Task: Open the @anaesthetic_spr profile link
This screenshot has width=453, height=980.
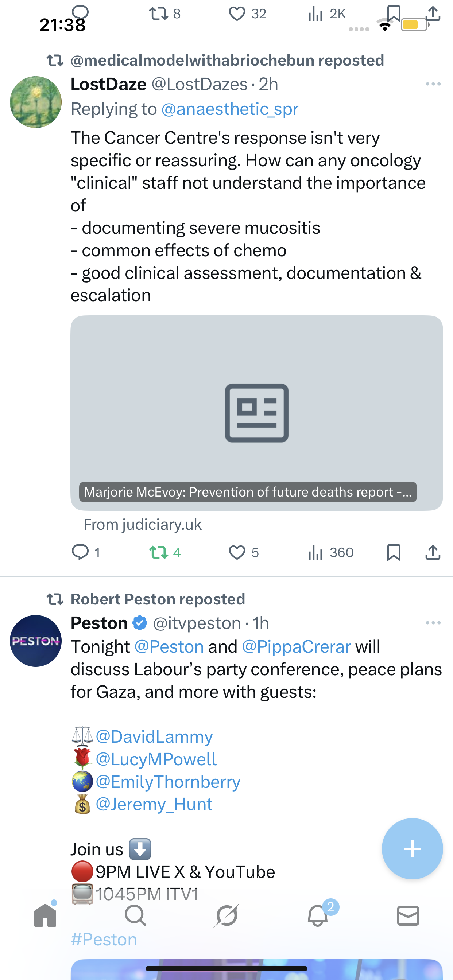Action: tap(229, 109)
